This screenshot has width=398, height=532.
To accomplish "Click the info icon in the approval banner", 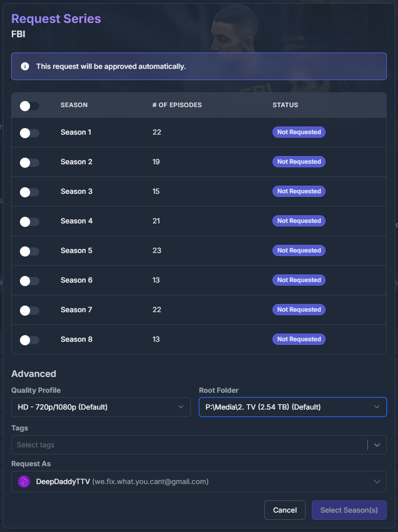I will [24, 66].
